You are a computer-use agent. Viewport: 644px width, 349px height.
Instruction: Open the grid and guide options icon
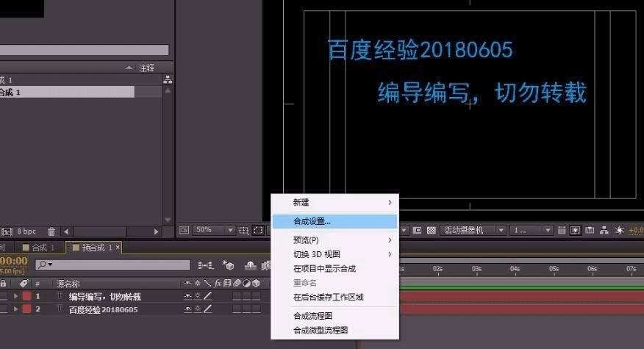pyautogui.click(x=244, y=231)
